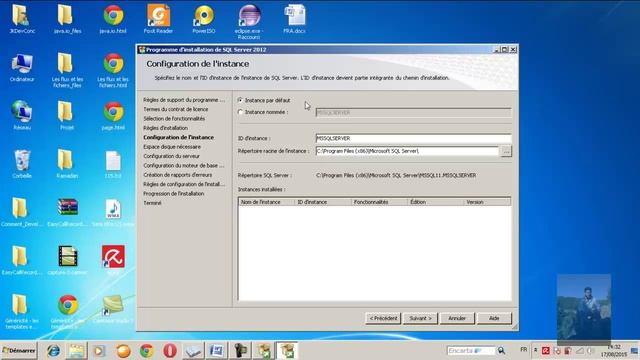Open the java.io_files folder

pos(67,19)
